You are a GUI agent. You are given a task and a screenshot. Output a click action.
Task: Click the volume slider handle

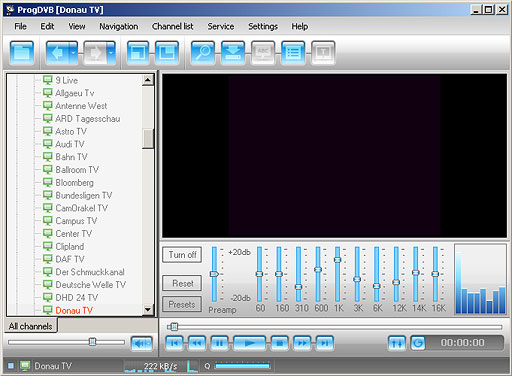pyautogui.click(x=92, y=342)
